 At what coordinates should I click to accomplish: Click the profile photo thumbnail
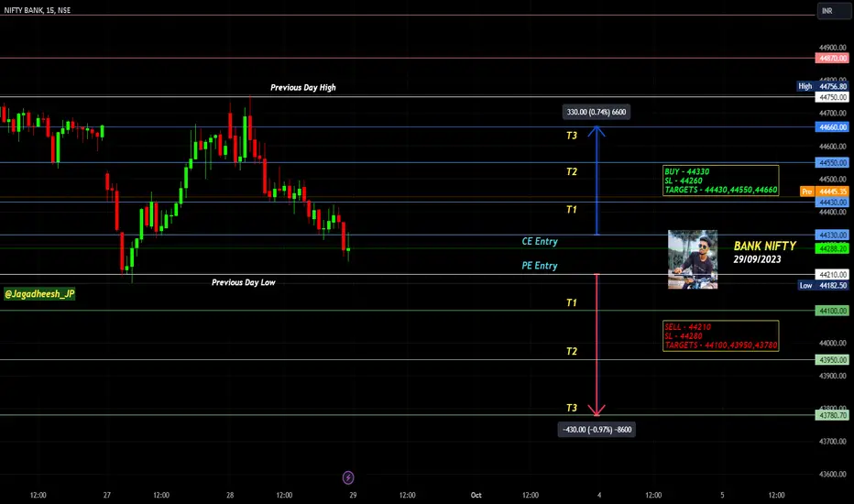pos(692,259)
